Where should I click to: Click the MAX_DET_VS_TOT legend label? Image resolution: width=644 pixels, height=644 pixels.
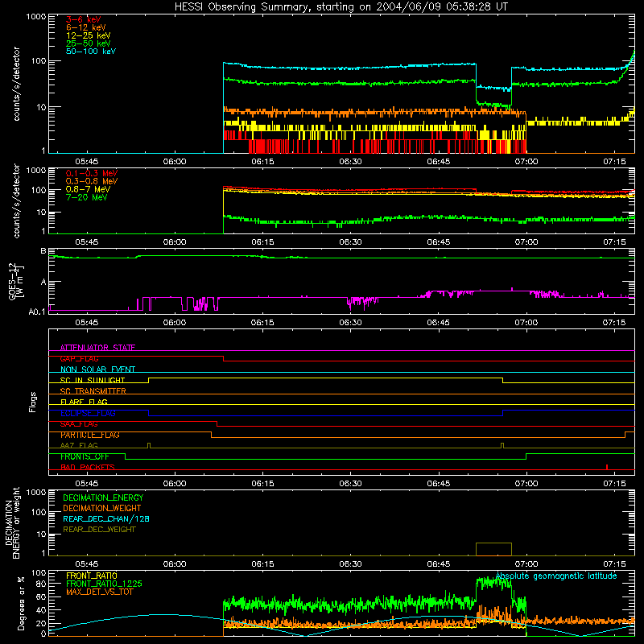coord(99,592)
